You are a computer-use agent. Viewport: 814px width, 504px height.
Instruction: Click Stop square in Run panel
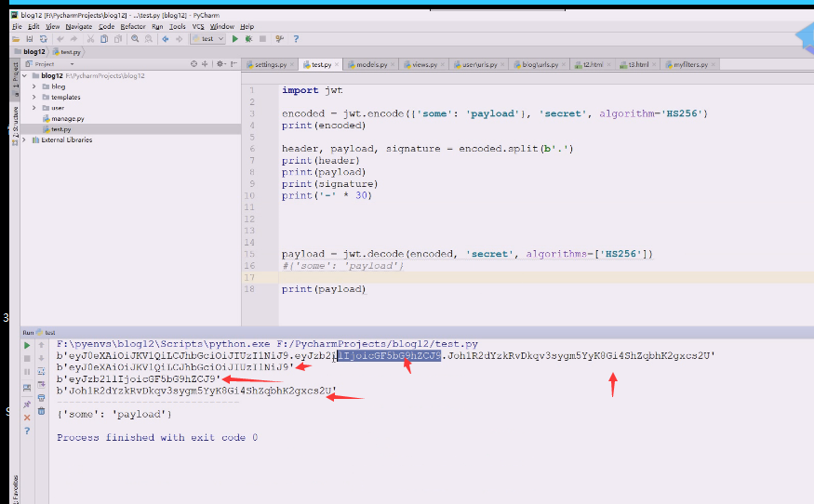point(27,359)
